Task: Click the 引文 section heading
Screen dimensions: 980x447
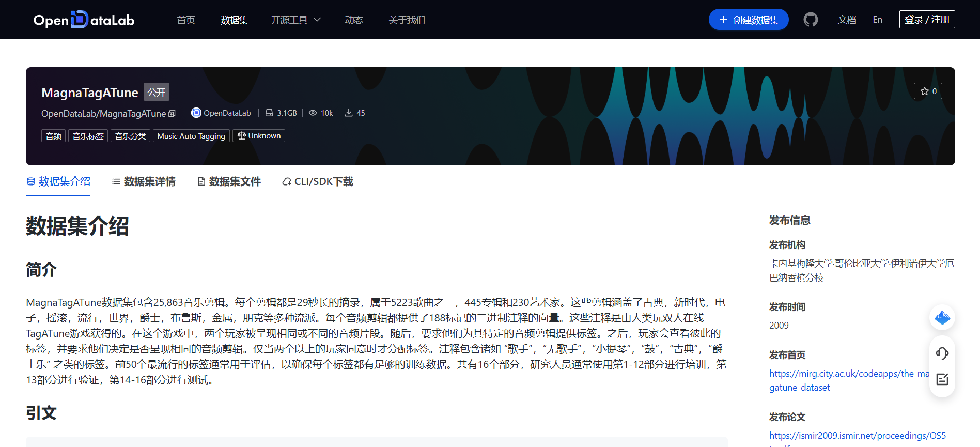Action: [41, 413]
